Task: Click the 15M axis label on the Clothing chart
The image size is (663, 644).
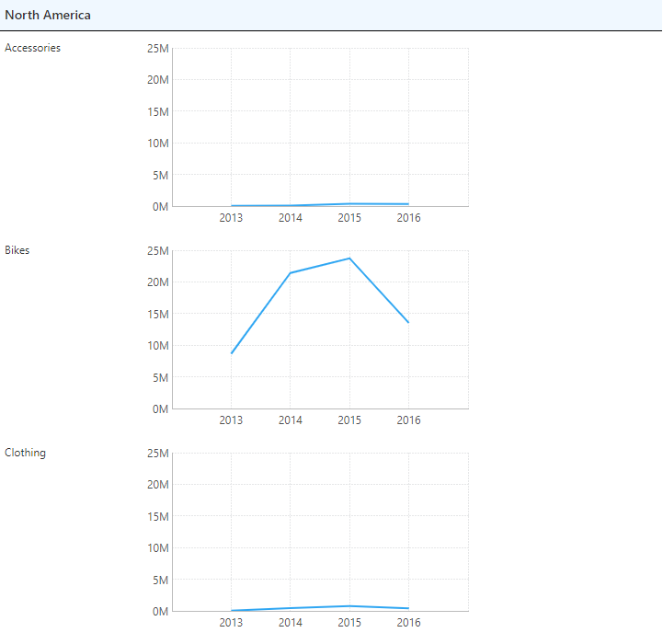Action: click(x=158, y=517)
